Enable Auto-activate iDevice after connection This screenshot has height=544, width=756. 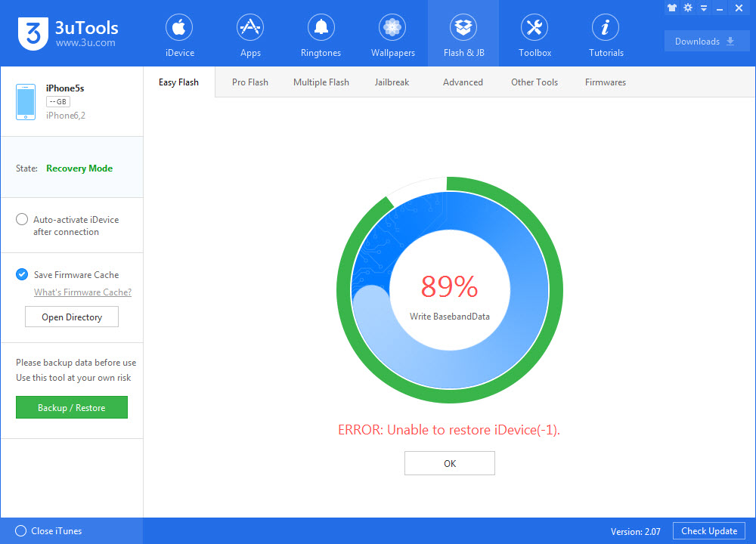(22, 220)
